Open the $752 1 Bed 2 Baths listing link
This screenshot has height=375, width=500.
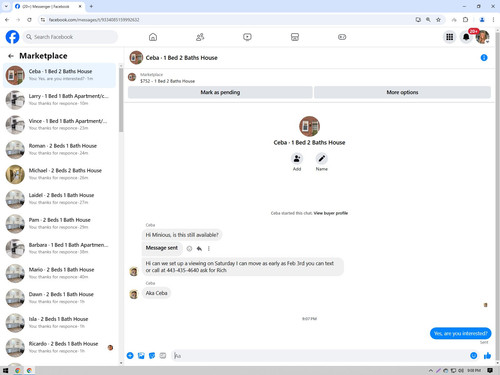coord(167,81)
